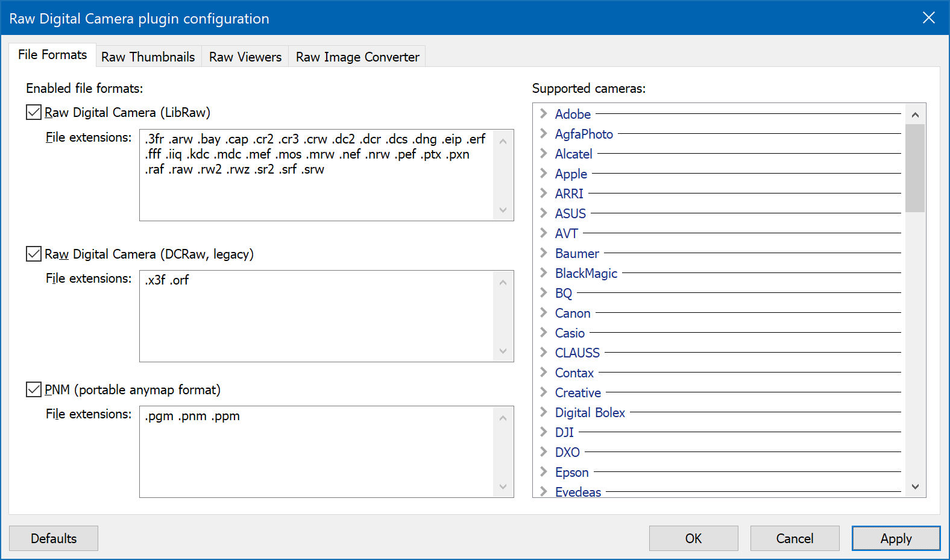Toggle PNM (portable anymap format) checkbox
This screenshot has width=950, height=560.
[34, 390]
